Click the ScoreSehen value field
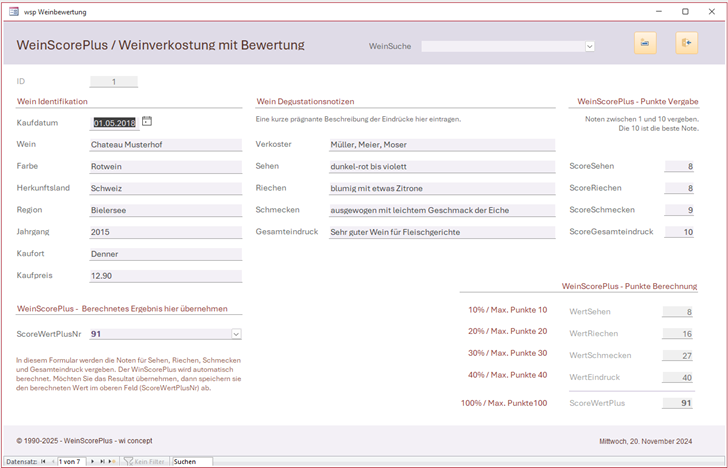The height and width of the screenshot is (468, 728). [x=679, y=166]
